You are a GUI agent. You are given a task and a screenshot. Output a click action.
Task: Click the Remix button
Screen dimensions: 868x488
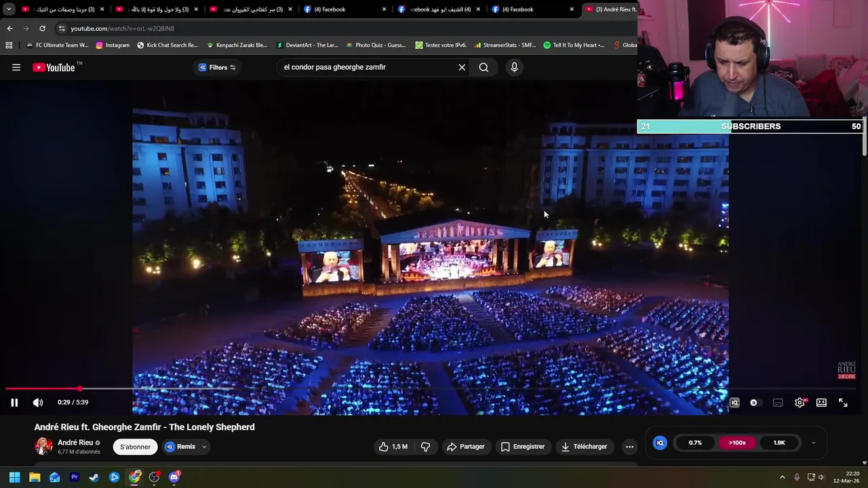point(180,447)
